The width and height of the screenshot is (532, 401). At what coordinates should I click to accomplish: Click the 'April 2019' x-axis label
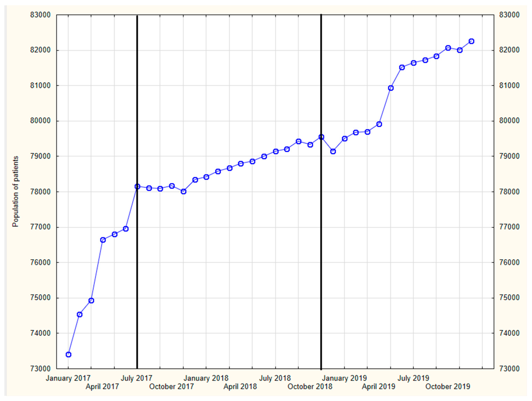click(379, 387)
